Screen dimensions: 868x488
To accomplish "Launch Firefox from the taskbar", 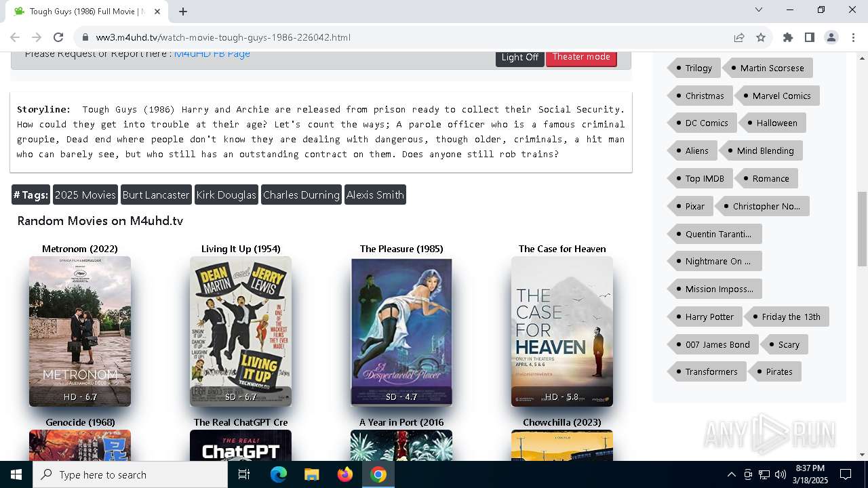I will (x=345, y=474).
